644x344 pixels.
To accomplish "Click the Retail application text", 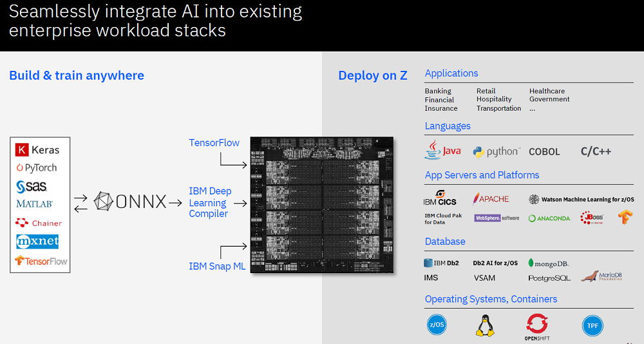I will click(486, 91).
